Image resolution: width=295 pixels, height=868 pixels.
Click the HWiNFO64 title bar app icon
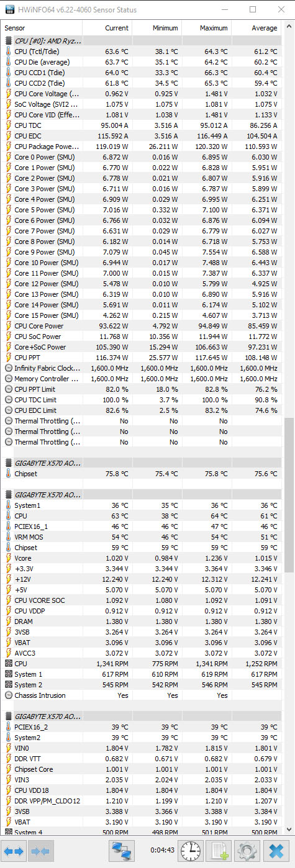[9, 10]
